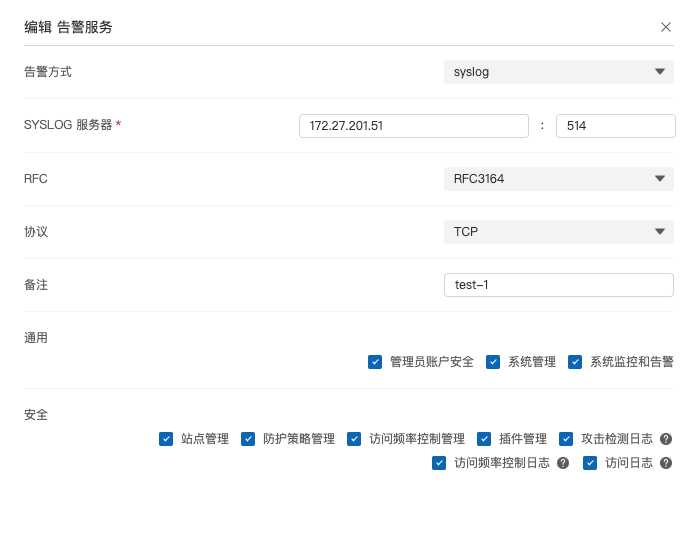This screenshot has height=533, width=692.
Task: Uncheck the 管理员账户安全 checkbox
Action: [x=375, y=362]
